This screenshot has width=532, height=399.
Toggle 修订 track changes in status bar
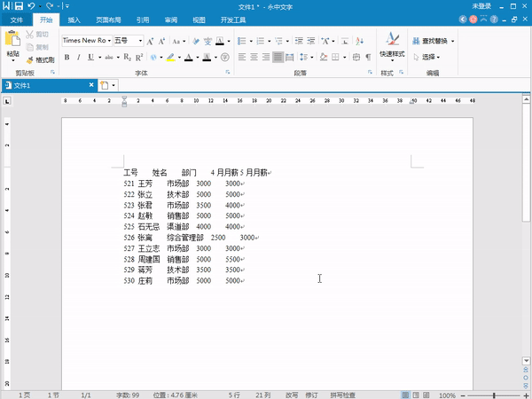click(x=311, y=395)
